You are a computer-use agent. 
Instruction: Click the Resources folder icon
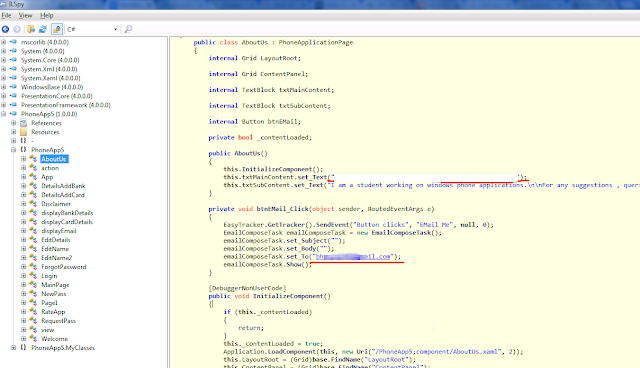24,132
